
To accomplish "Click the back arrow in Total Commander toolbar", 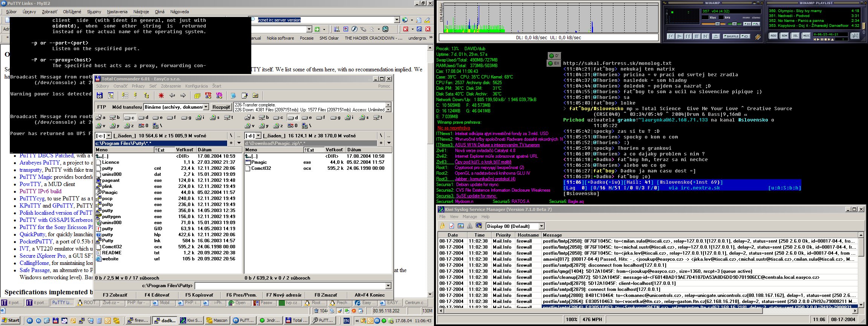I will (x=172, y=95).
